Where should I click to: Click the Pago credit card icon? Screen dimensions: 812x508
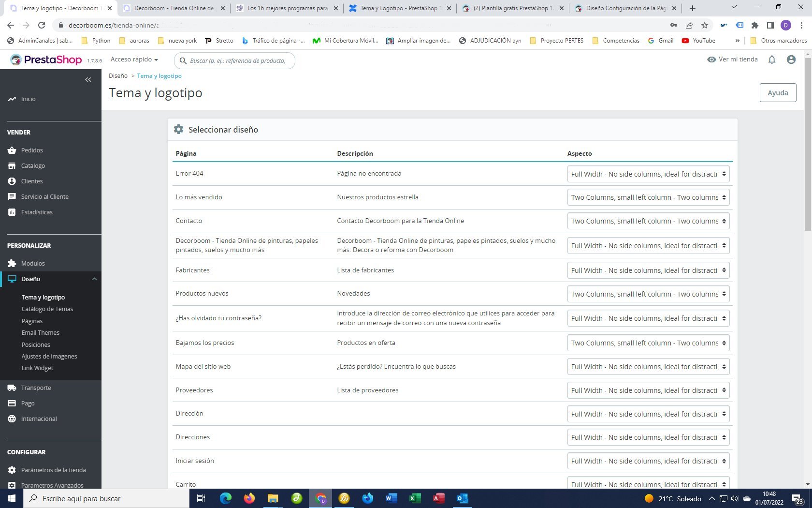(12, 403)
